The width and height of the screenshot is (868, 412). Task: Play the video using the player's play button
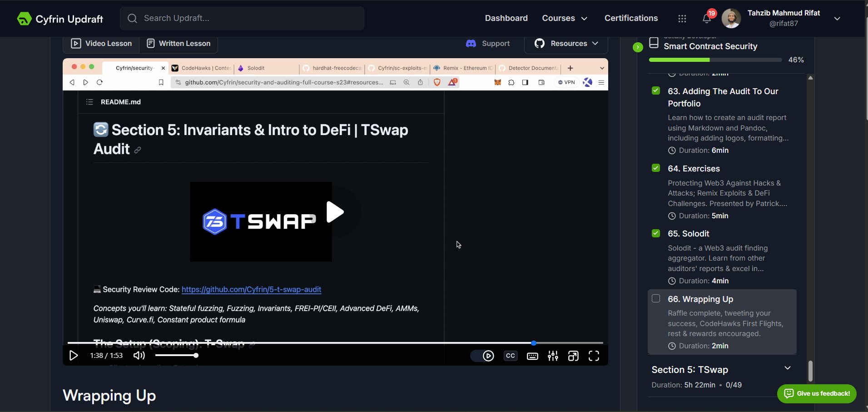click(74, 356)
